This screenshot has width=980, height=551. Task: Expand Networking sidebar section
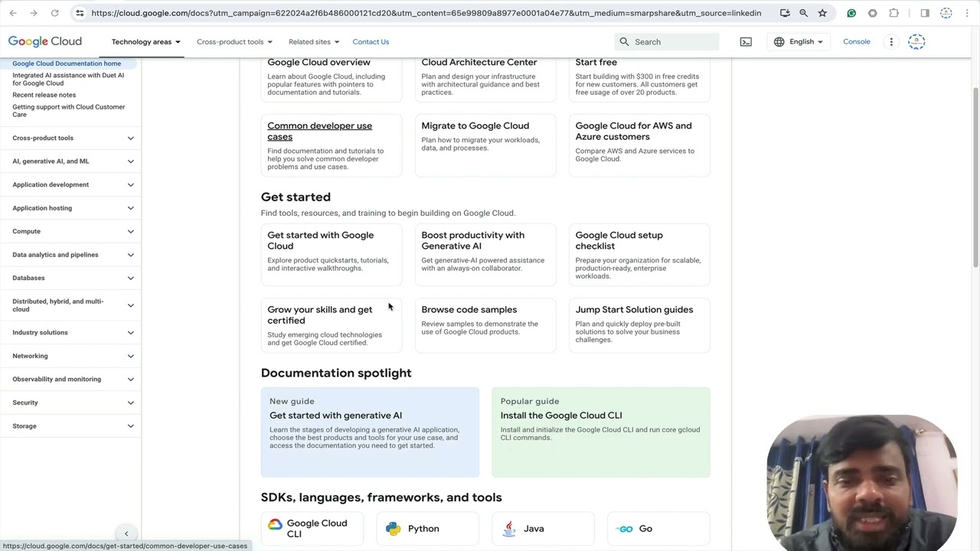70,356
